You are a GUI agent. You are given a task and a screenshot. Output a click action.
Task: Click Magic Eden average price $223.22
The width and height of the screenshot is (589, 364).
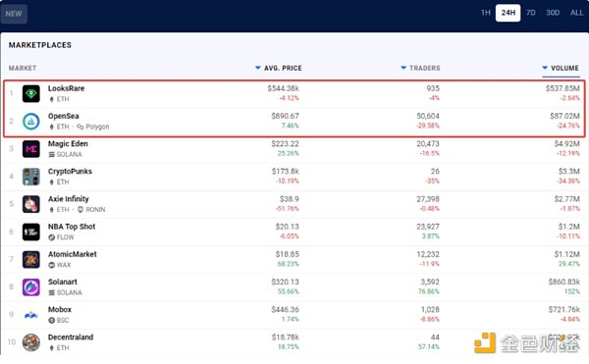coord(285,143)
